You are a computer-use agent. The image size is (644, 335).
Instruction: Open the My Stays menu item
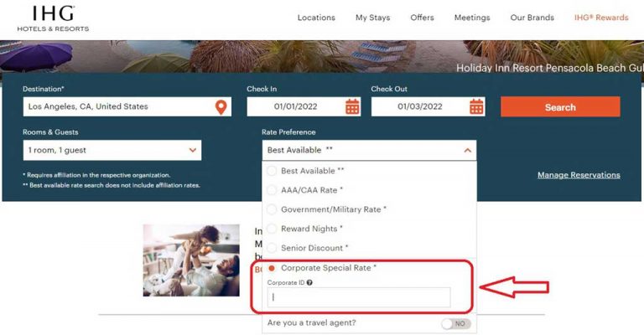pos(372,18)
